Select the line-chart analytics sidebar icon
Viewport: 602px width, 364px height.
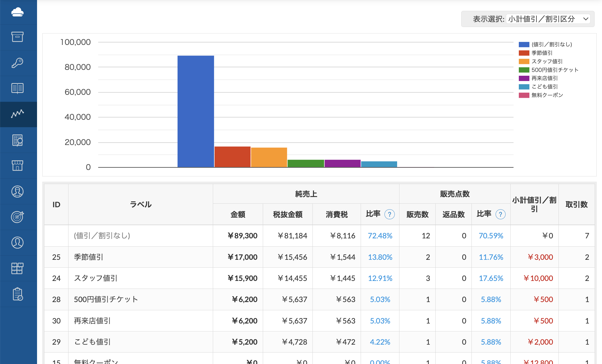point(17,114)
